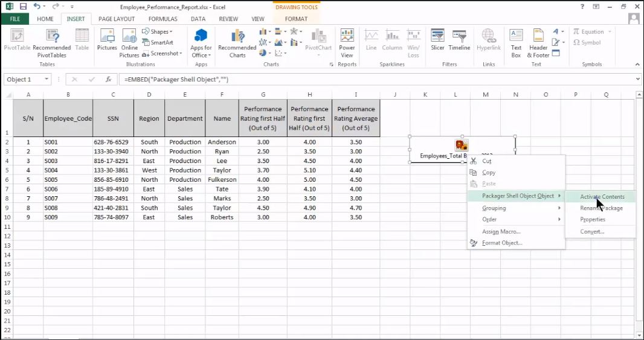Insert a Slicer filter
The image size is (644, 340).
(x=437, y=40)
